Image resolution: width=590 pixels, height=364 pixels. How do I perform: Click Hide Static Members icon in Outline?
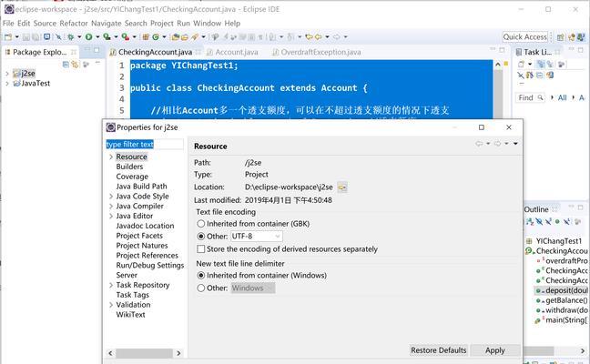(548, 221)
